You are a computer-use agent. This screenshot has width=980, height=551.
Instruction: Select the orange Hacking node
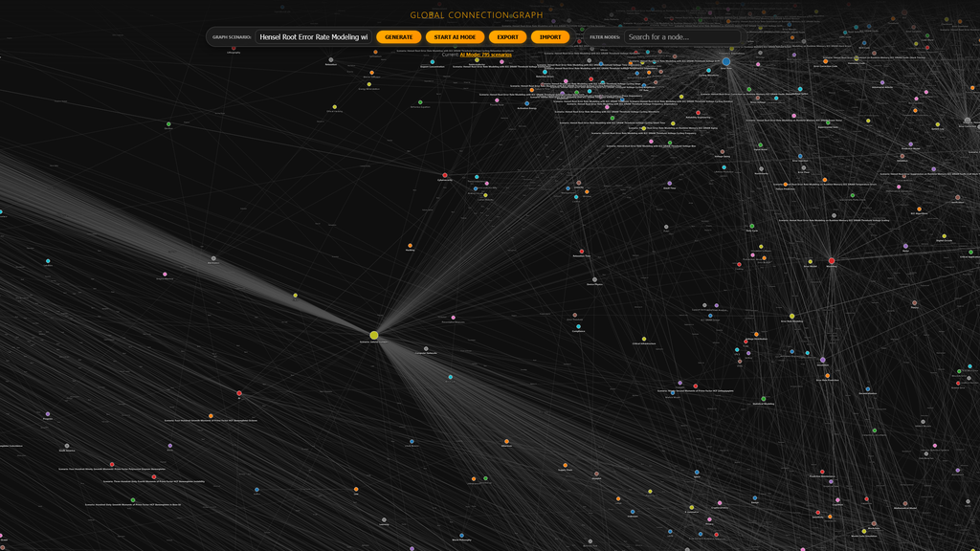pos(410,246)
